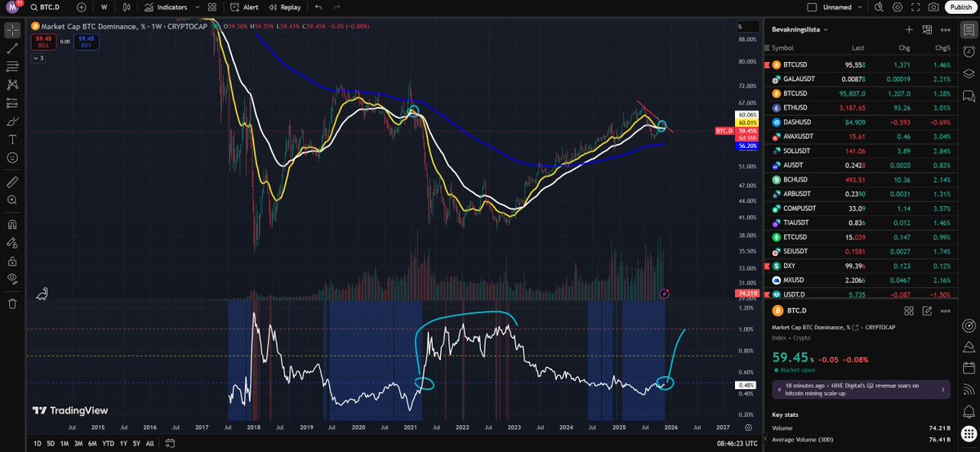Image resolution: width=980 pixels, height=452 pixels.
Task: Open BTC.D symbol details grid icon
Action: coord(909,311)
